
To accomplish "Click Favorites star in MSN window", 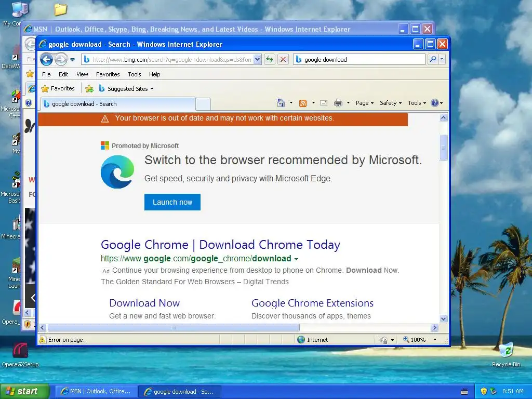I will (30, 74).
